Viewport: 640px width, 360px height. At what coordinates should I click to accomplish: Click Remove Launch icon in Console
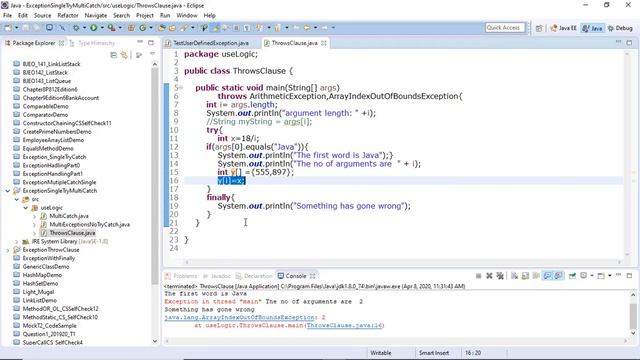point(489,276)
